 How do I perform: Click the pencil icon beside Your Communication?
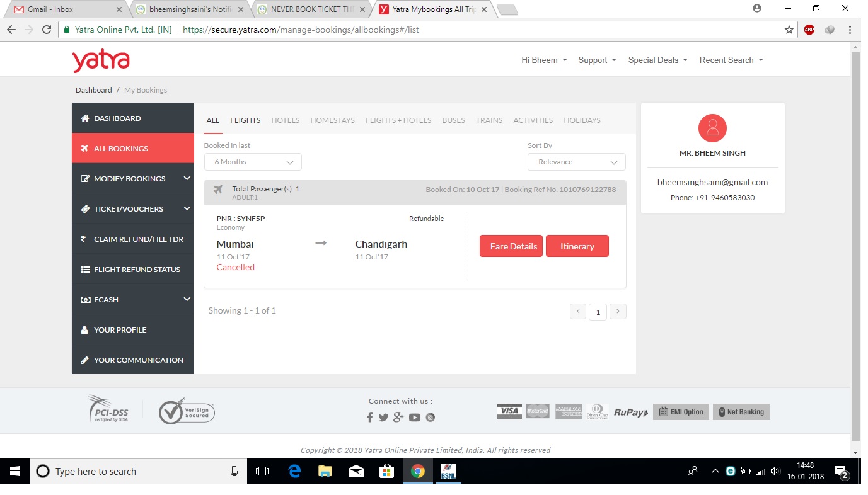click(85, 360)
